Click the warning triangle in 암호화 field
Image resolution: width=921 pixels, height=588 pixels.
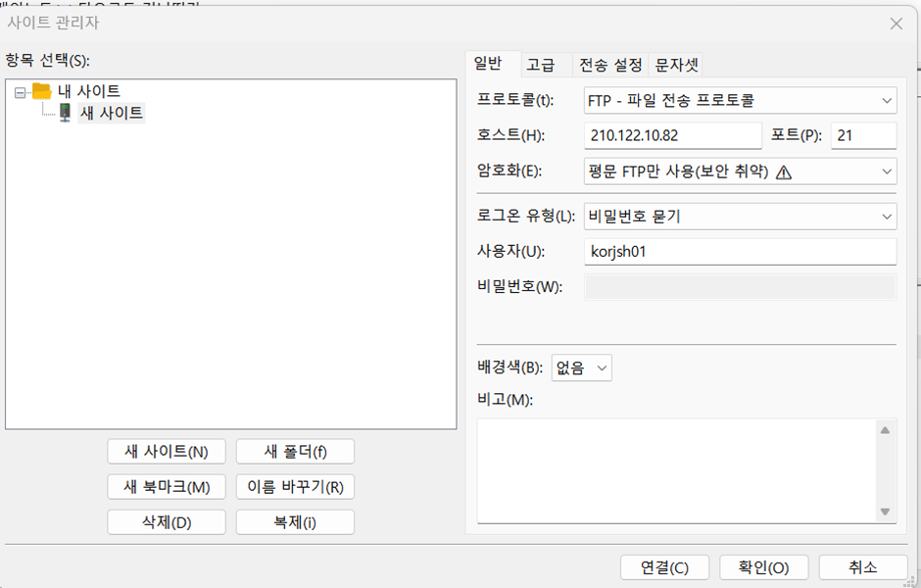783,171
